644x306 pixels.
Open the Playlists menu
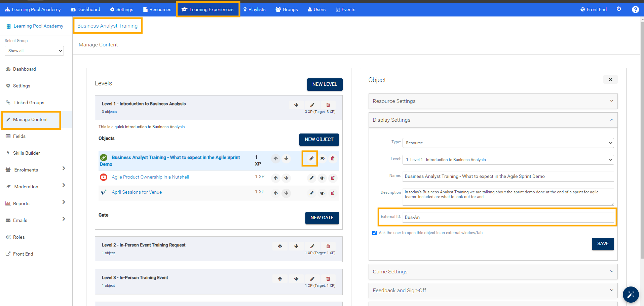click(x=254, y=9)
